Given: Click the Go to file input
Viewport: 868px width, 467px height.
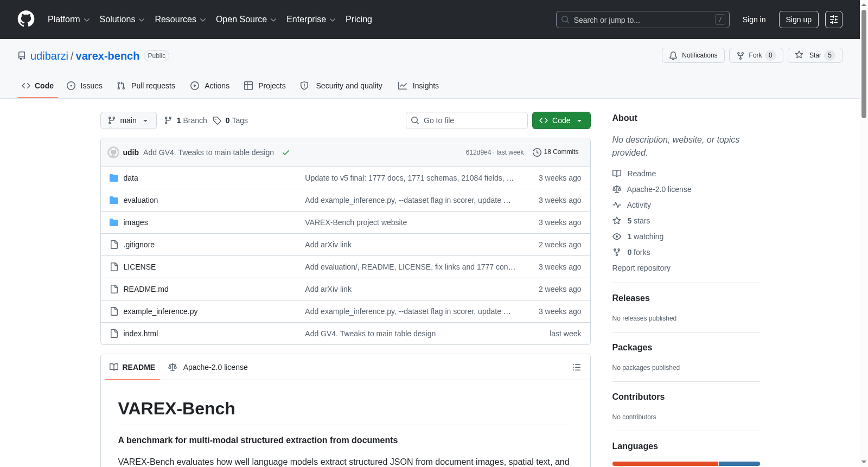Looking at the screenshot, I should pos(467,120).
